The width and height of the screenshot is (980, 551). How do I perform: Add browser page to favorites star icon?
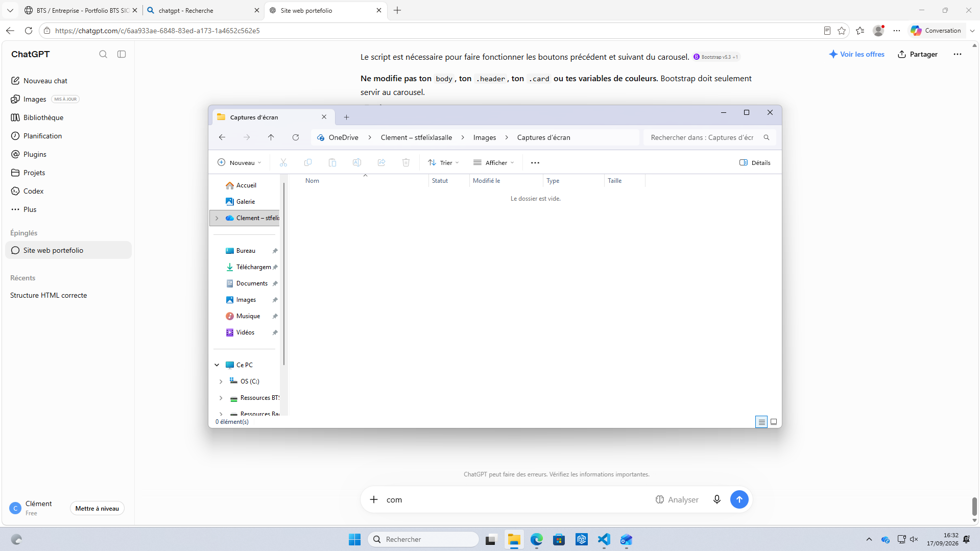(x=842, y=31)
